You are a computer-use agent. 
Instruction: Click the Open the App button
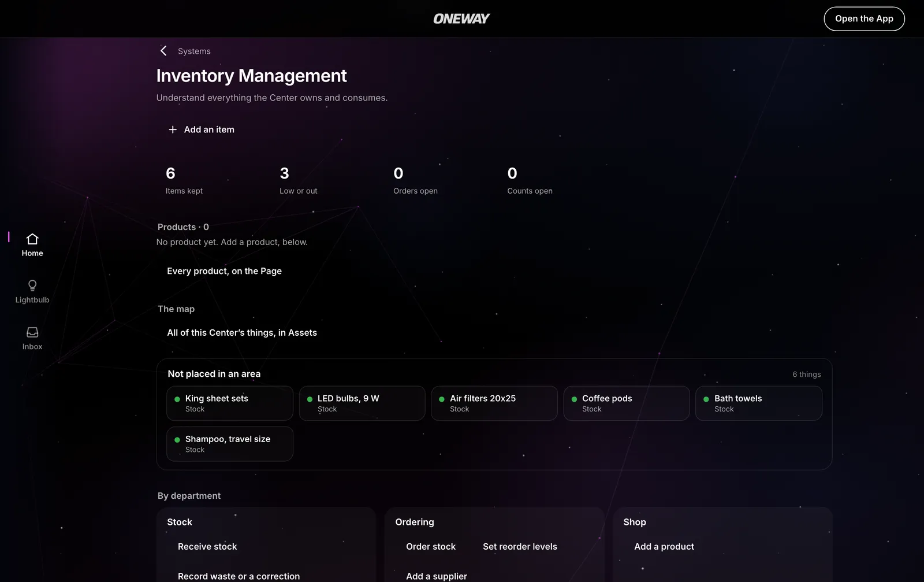(864, 18)
